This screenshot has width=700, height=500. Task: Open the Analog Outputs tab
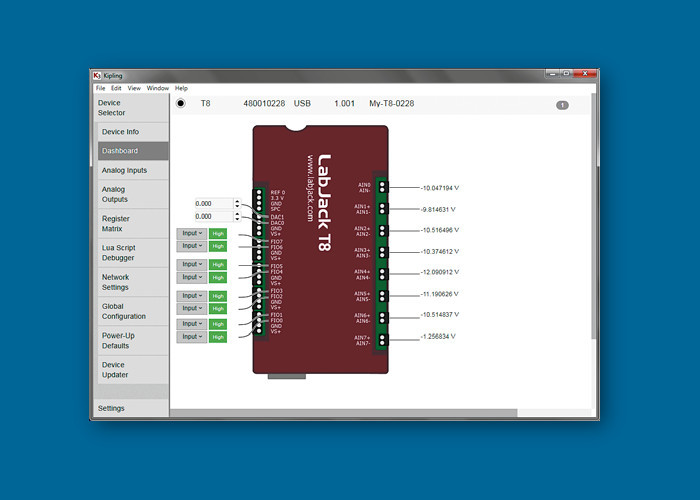pos(133,195)
